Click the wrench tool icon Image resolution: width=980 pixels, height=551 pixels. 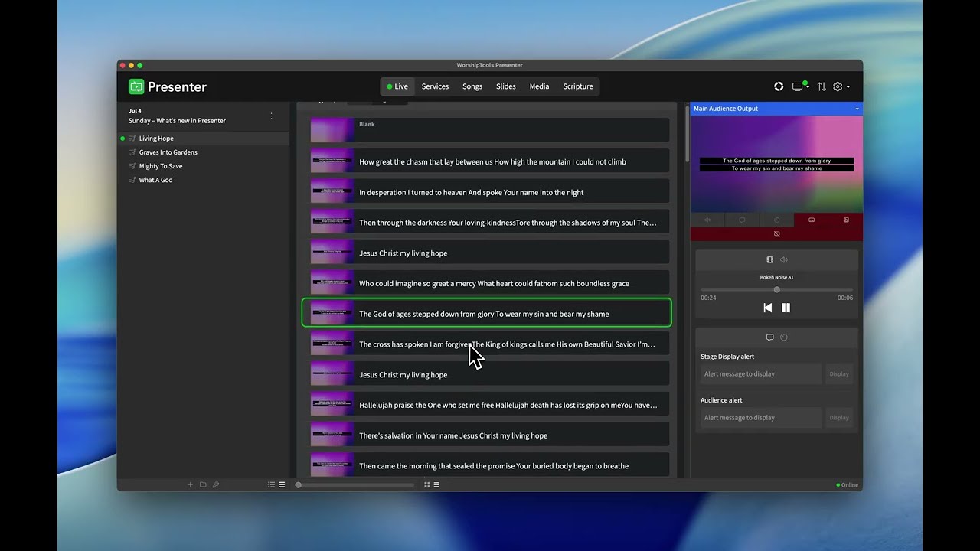point(216,484)
